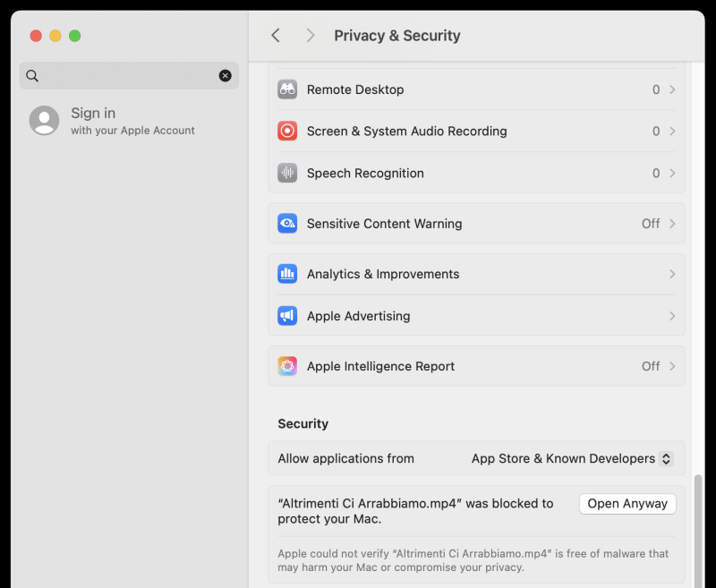716x588 pixels.
Task: Open the Allow applications from dropdown
Action: (x=572, y=458)
